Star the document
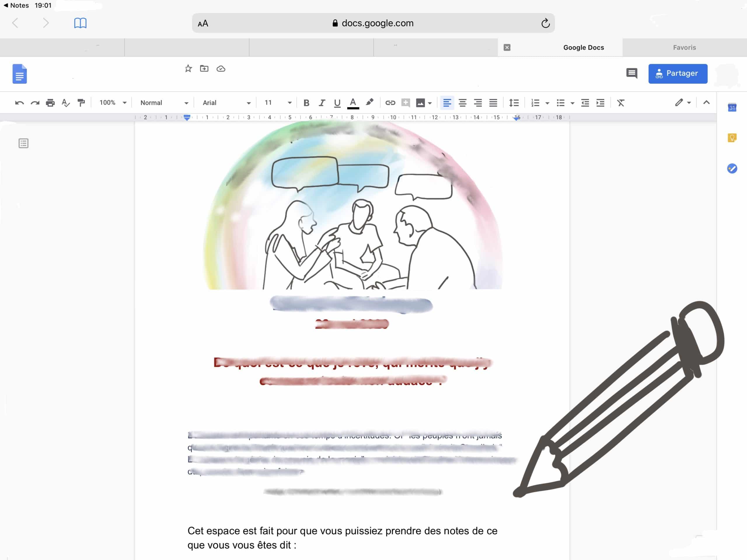Image resolution: width=747 pixels, height=560 pixels. tap(189, 69)
